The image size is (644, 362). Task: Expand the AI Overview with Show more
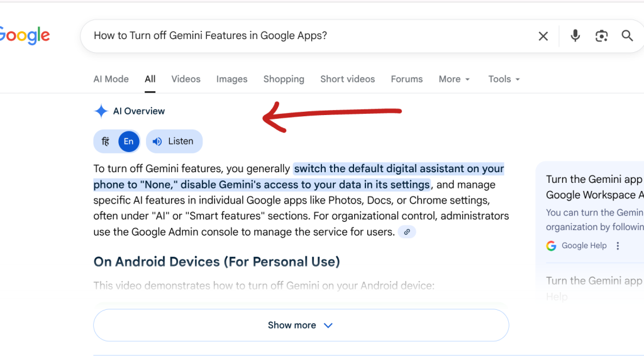pyautogui.click(x=301, y=325)
